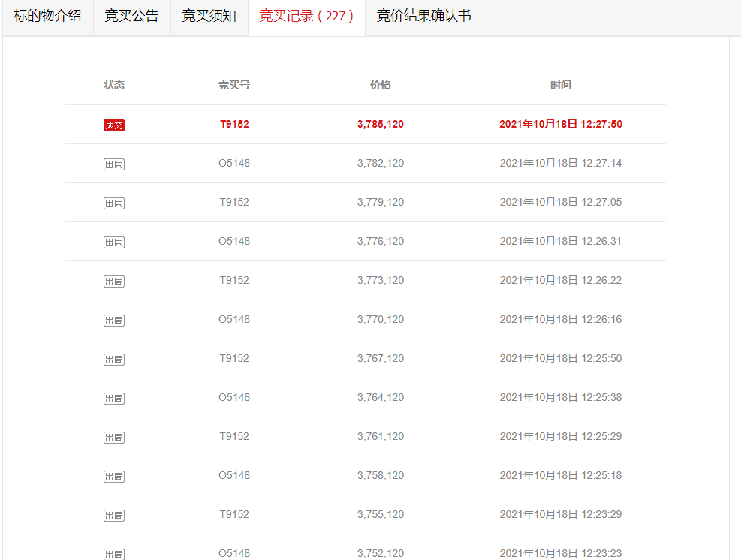Select the 竞买记录 (227) tab
The width and height of the screenshot is (741, 560).
[307, 16]
